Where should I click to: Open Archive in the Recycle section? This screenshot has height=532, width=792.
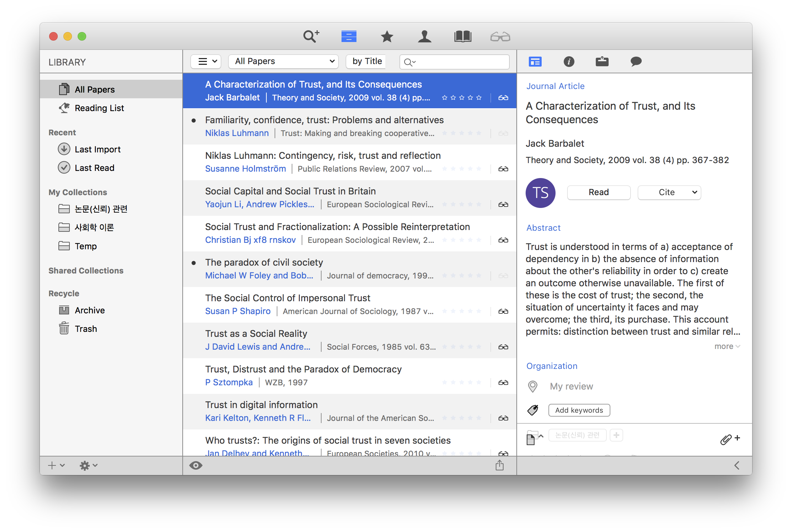tap(111, 310)
